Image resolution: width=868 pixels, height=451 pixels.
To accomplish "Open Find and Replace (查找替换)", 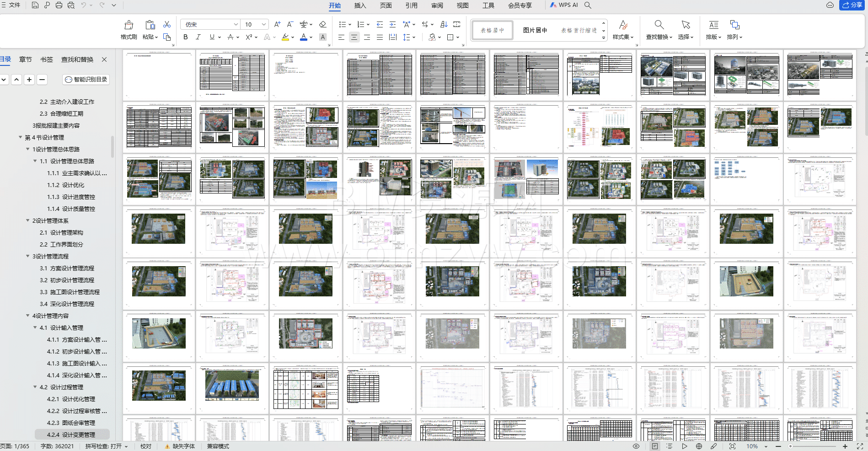I will point(659,30).
